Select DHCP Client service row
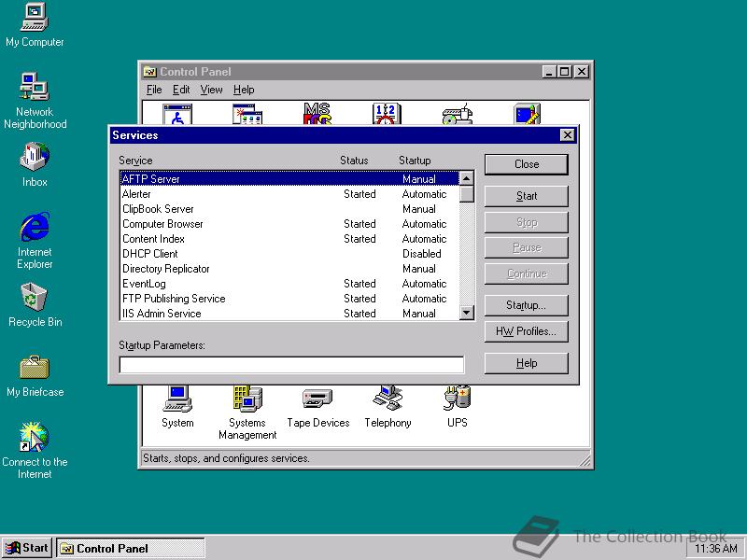 pos(289,254)
